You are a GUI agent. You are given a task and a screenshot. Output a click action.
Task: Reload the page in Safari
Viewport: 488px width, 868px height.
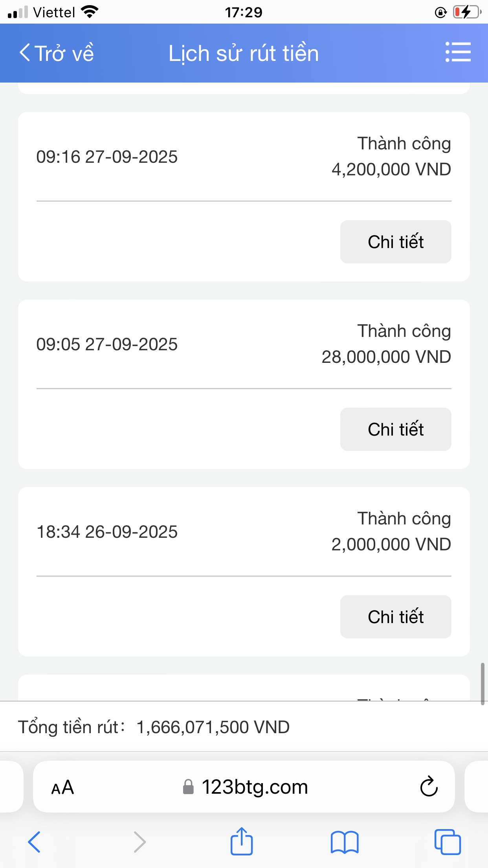click(x=429, y=787)
